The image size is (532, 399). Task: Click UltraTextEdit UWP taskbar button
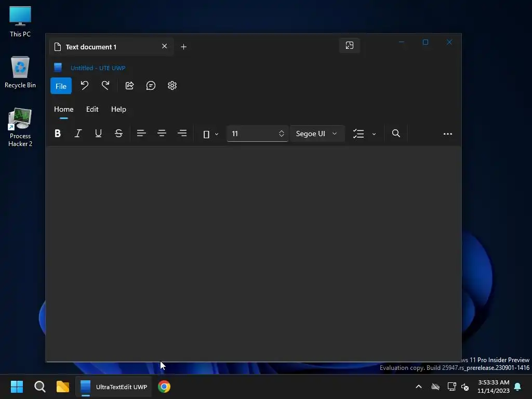coord(114,387)
